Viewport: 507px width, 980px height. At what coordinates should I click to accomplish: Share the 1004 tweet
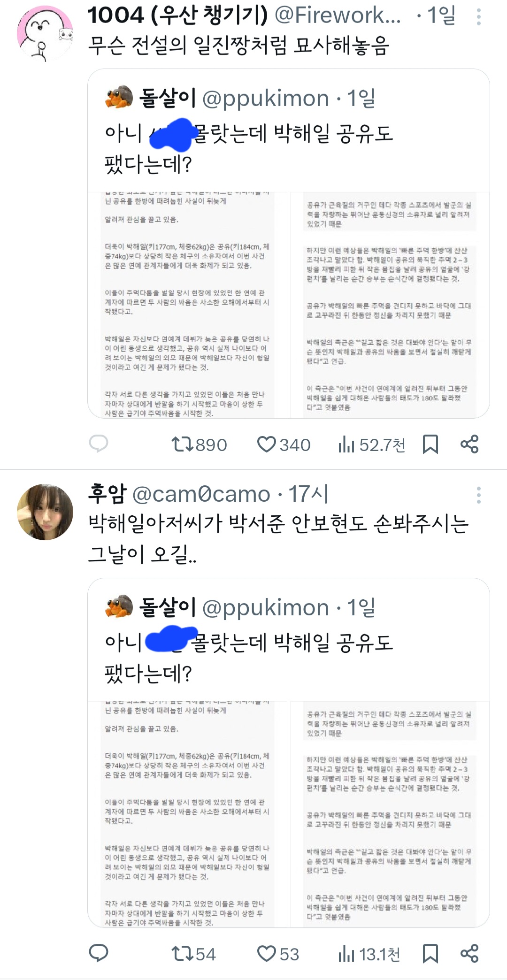pyautogui.click(x=469, y=444)
